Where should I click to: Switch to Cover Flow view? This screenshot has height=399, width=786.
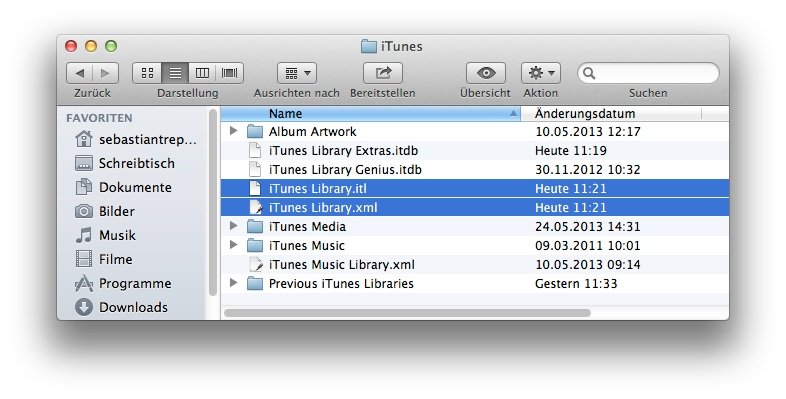coord(230,73)
